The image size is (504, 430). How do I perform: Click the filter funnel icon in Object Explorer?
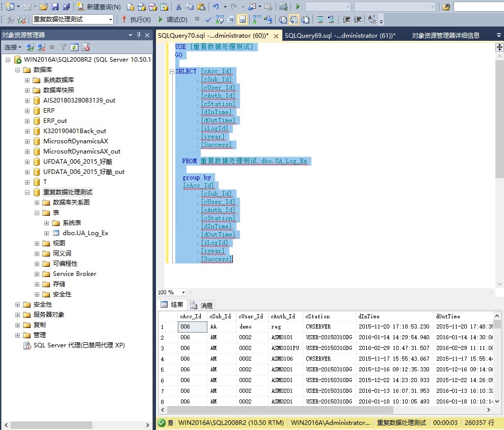pyautogui.click(x=63, y=47)
